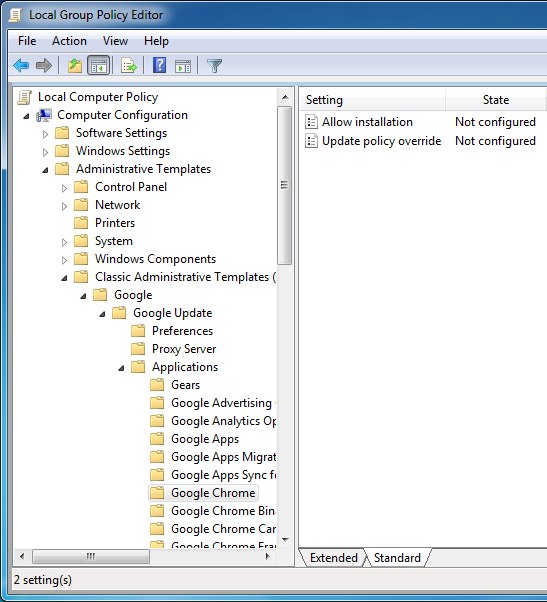Select Google Advertising folder in tree
This screenshot has width=547, height=602.
pos(223,403)
